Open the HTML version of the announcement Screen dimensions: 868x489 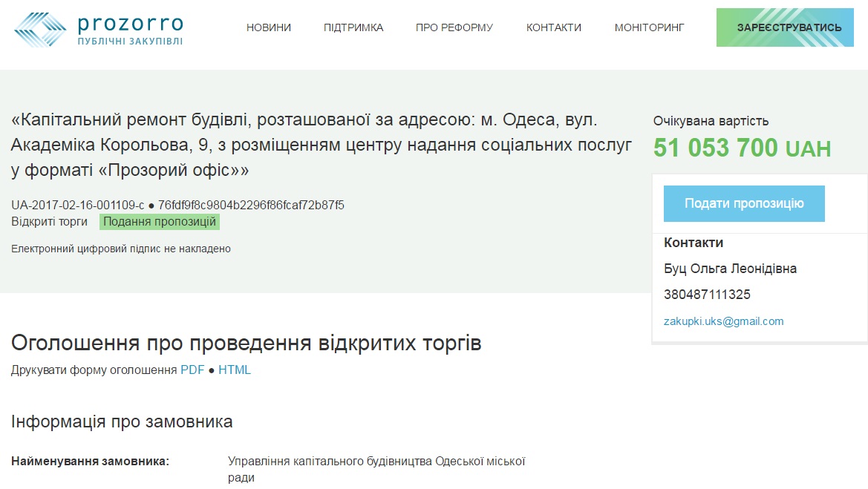[x=235, y=370]
